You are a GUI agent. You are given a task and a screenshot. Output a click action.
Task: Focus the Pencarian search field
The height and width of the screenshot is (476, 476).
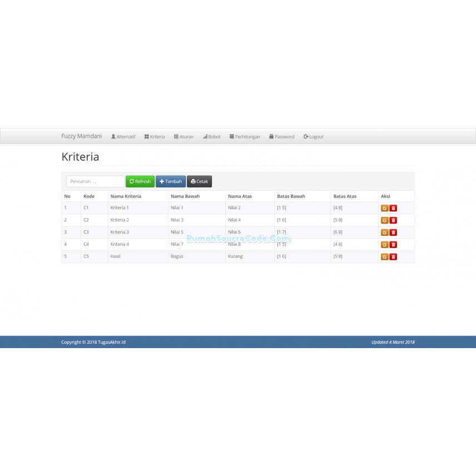[x=95, y=181]
